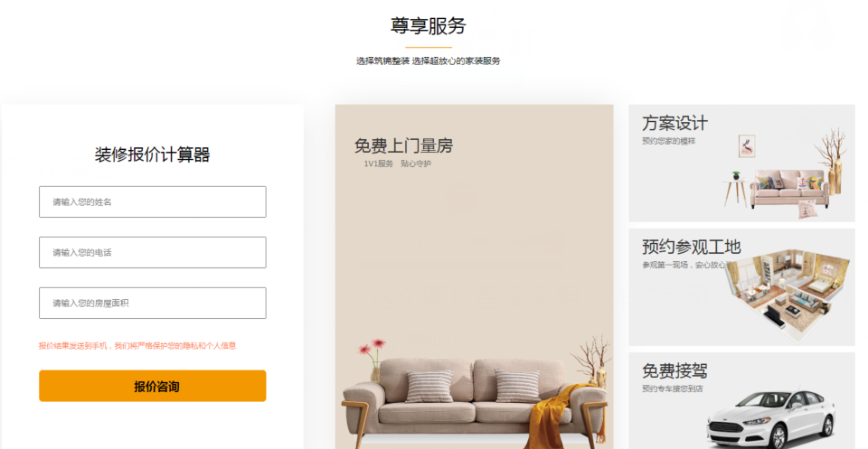
Task: Click the framed picture above pink sofa
Action: click(747, 145)
